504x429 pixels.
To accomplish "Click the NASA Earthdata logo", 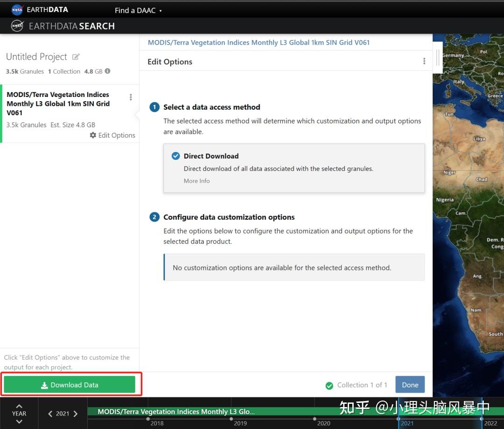I will point(17,9).
